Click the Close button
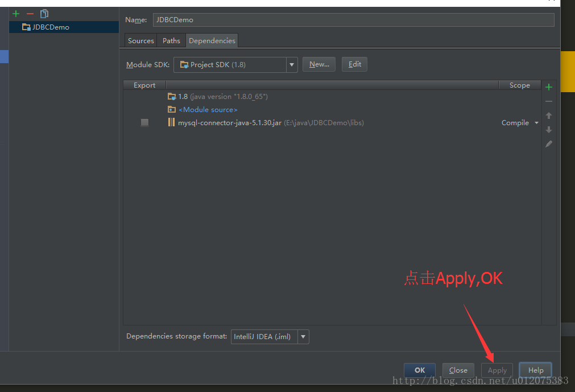 458,370
